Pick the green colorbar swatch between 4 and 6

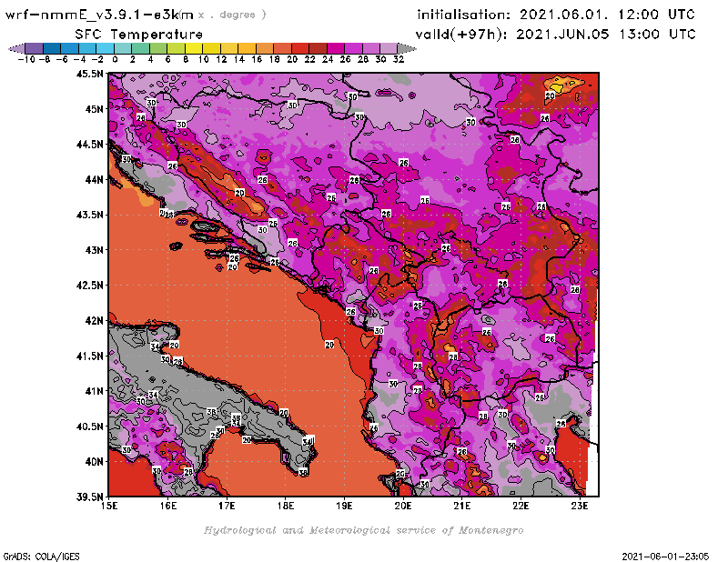pyautogui.click(x=158, y=48)
